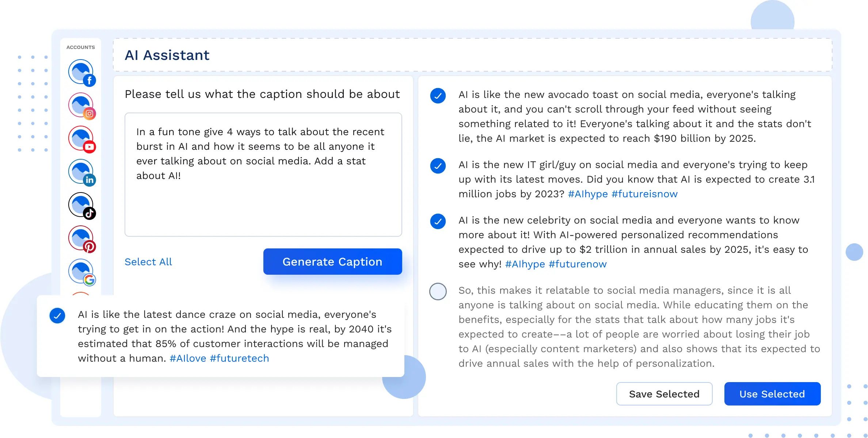The image size is (868, 438).
Task: Select the social media managers caption
Action: tap(438, 292)
